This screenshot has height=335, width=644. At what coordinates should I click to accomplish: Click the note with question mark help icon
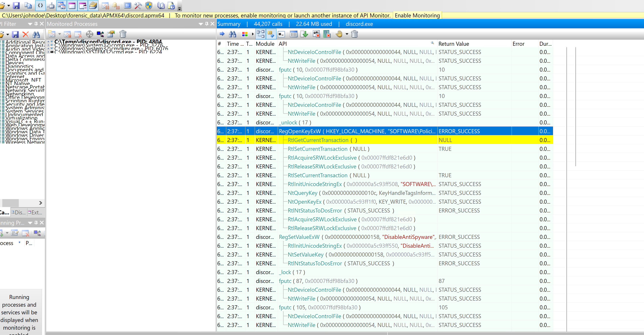pos(171,6)
